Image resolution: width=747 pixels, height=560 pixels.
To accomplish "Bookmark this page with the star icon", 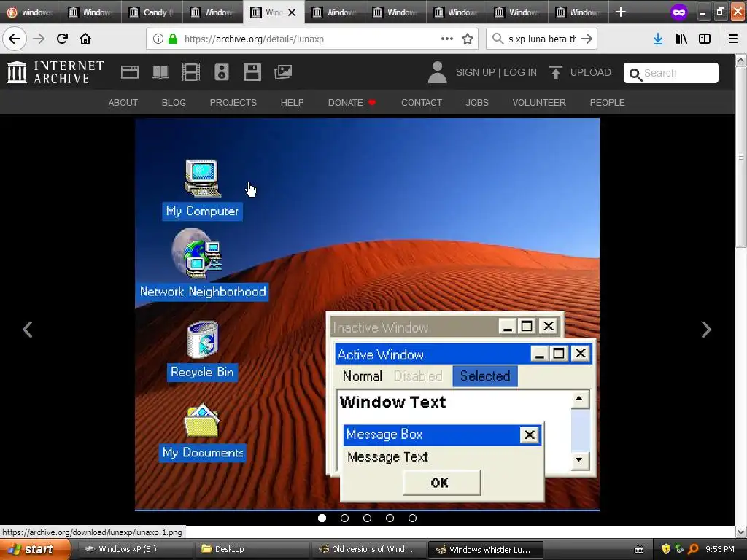I will point(468,39).
